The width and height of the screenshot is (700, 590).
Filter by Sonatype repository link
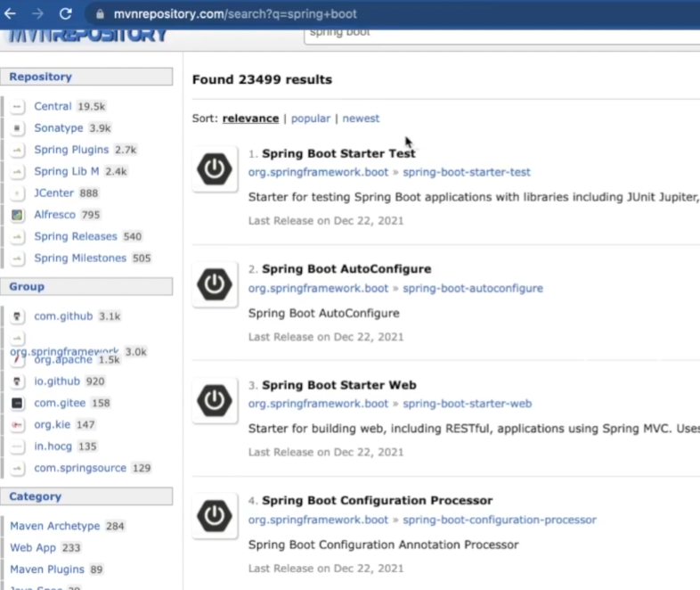(x=59, y=128)
